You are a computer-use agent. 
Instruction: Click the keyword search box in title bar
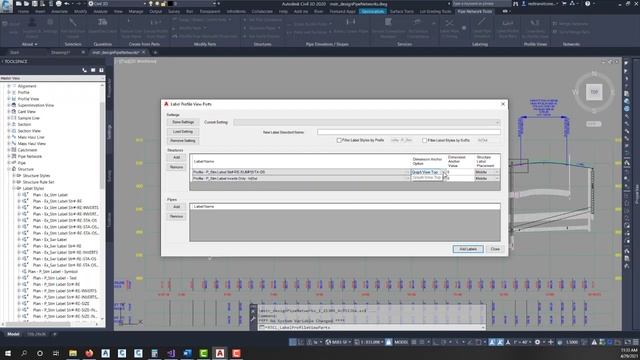coord(481,4)
